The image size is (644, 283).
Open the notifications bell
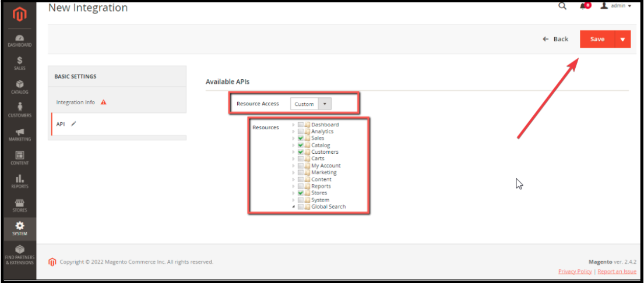[585, 6]
